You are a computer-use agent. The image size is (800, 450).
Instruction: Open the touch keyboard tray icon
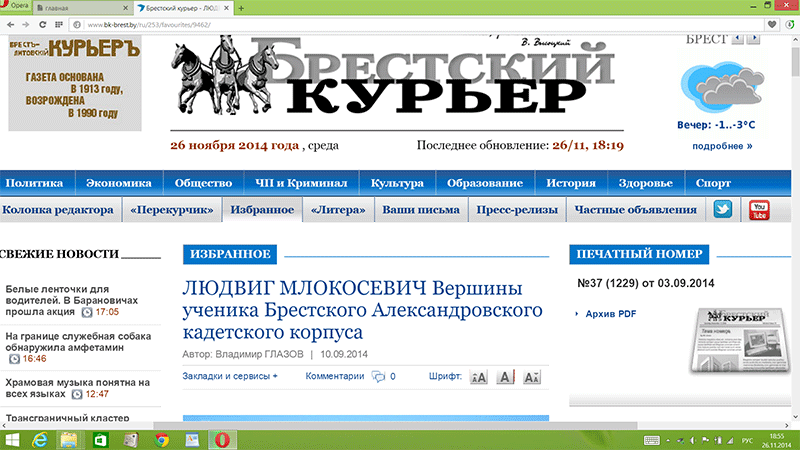click(x=652, y=440)
